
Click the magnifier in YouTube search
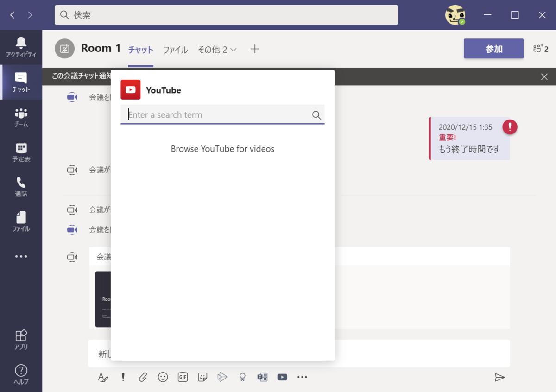[316, 115]
